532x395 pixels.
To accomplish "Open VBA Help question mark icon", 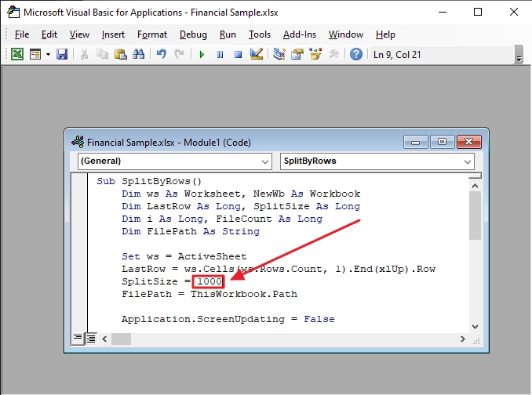I will pos(356,54).
